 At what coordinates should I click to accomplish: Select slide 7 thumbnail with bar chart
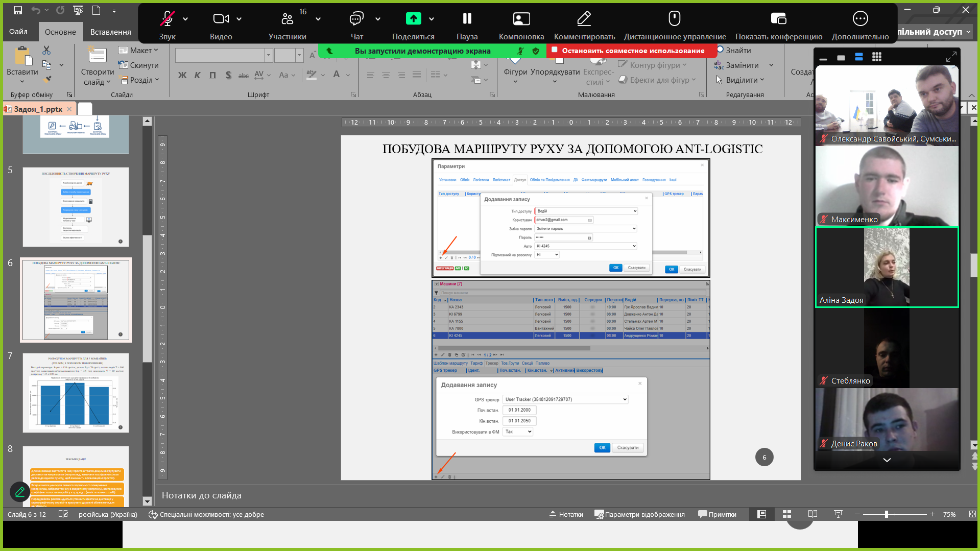tap(76, 393)
